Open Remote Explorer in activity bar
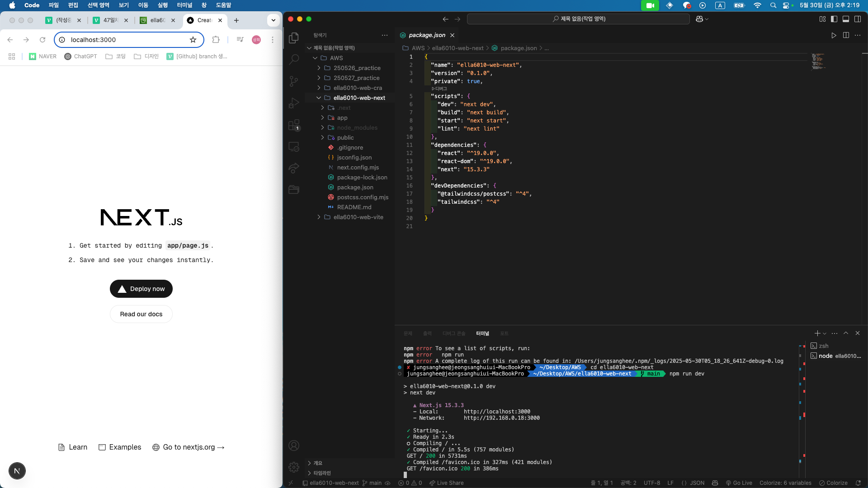This screenshot has width=868, height=488. tap(294, 147)
